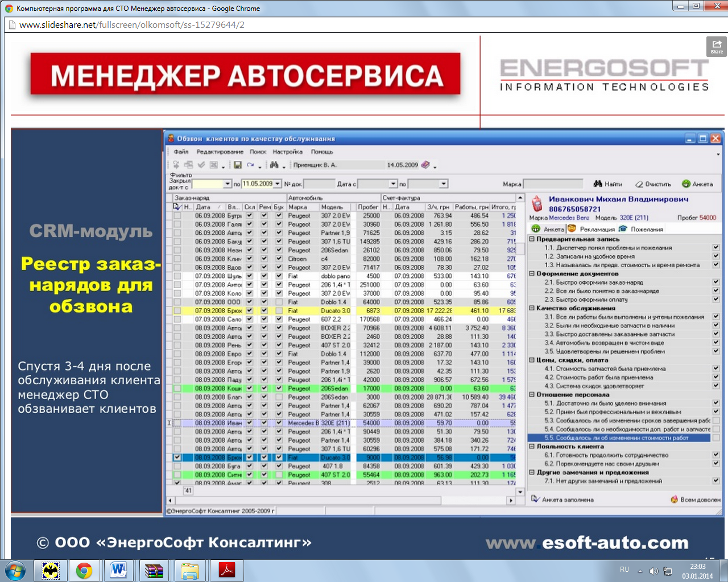Screen dimensions: 728x582
Task: Select the Mercedes B 320E (211) row
Action: [345, 423]
